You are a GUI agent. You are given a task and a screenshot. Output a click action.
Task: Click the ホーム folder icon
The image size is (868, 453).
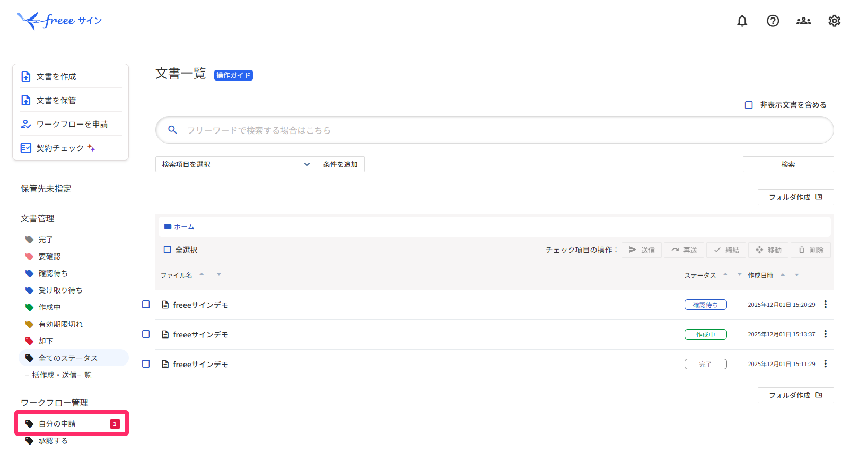(x=168, y=226)
